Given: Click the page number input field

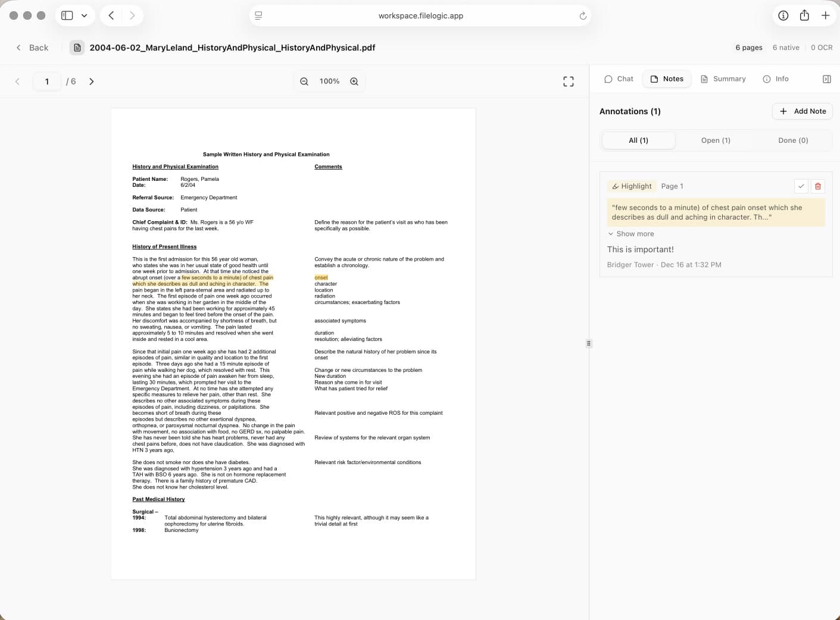Looking at the screenshot, I should [47, 82].
